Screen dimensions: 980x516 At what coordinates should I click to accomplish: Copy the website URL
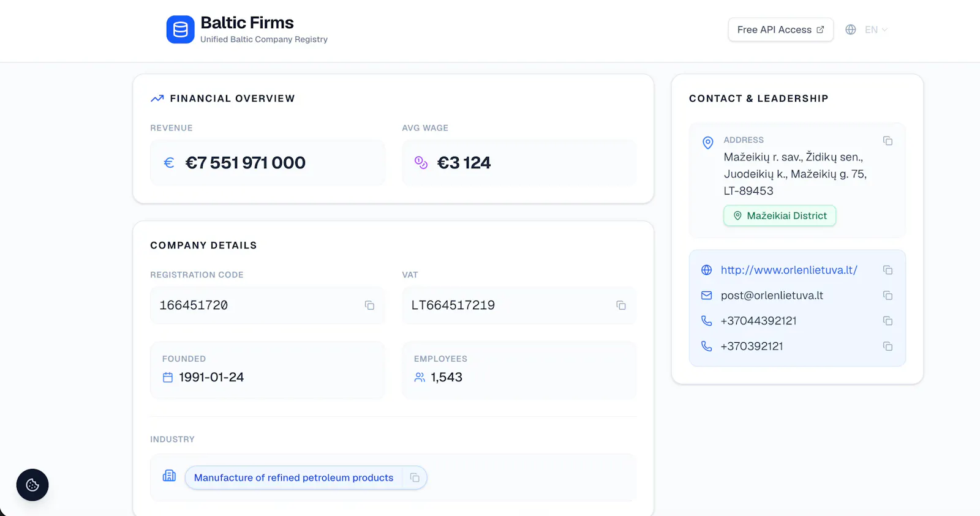pyautogui.click(x=888, y=270)
